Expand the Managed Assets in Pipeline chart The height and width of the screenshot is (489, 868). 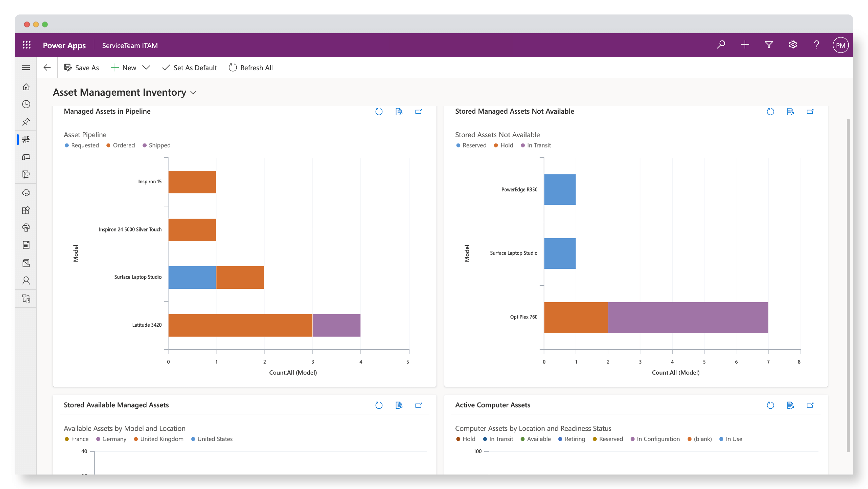pyautogui.click(x=418, y=112)
